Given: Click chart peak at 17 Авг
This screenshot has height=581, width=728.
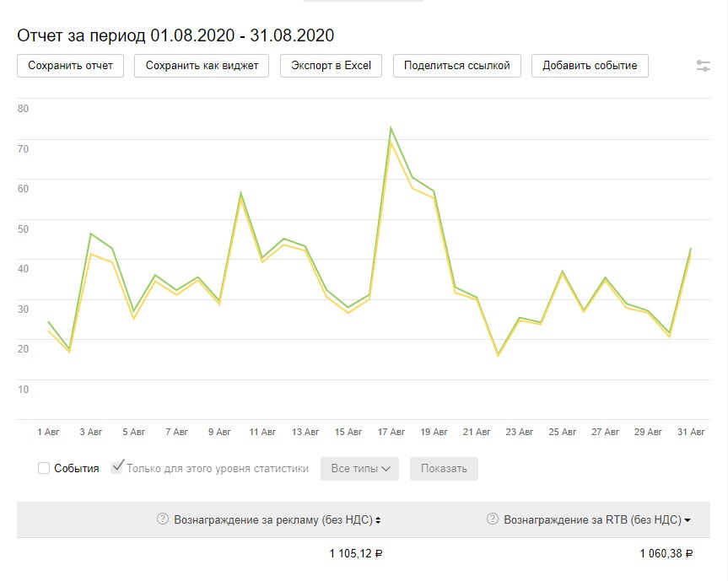Looking at the screenshot, I should pyautogui.click(x=391, y=129).
